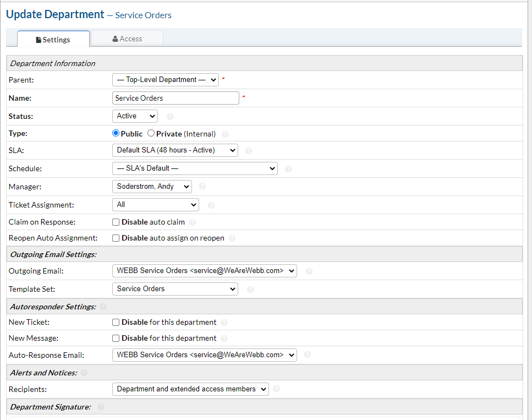The width and height of the screenshot is (532, 420).
Task: Tick New Ticket disable for this department
Action: click(116, 323)
